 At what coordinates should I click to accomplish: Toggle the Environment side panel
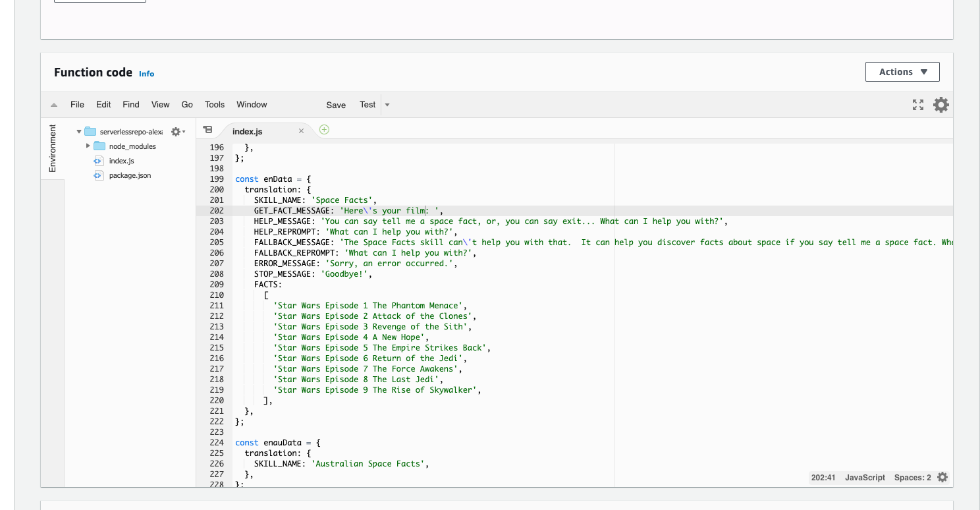click(x=53, y=148)
